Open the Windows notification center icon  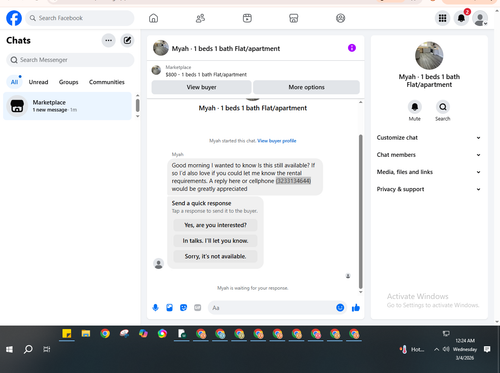(487, 349)
